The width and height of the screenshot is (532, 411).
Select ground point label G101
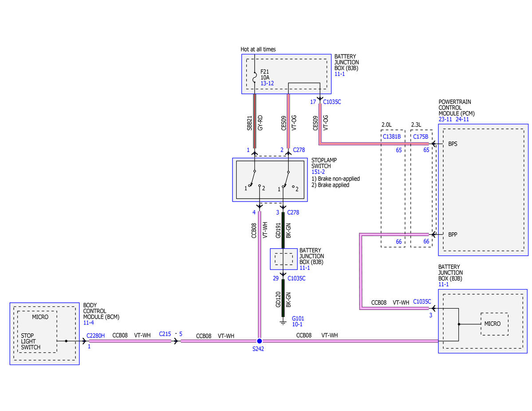[298, 318]
